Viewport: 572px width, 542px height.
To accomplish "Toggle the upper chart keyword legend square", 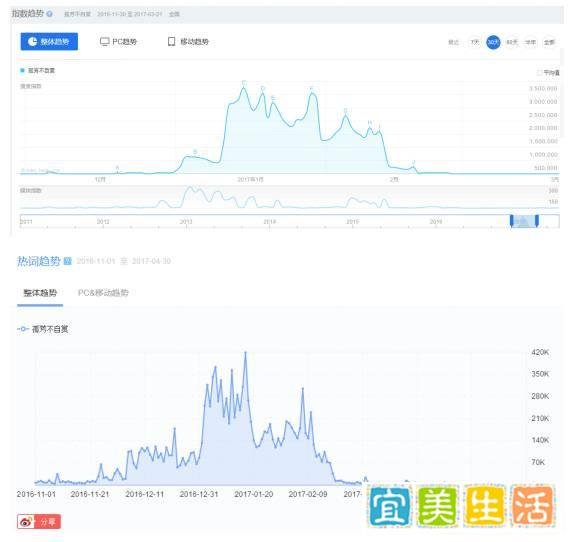I will click(x=23, y=70).
